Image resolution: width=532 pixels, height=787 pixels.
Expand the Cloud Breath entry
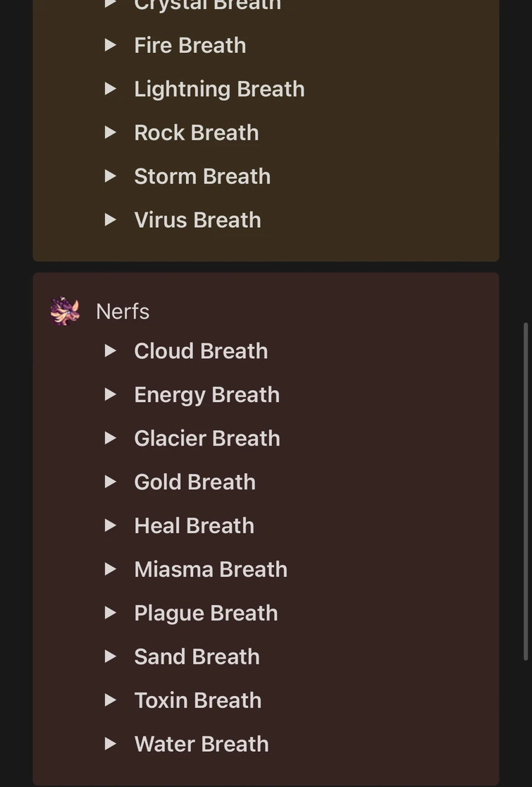[111, 350]
